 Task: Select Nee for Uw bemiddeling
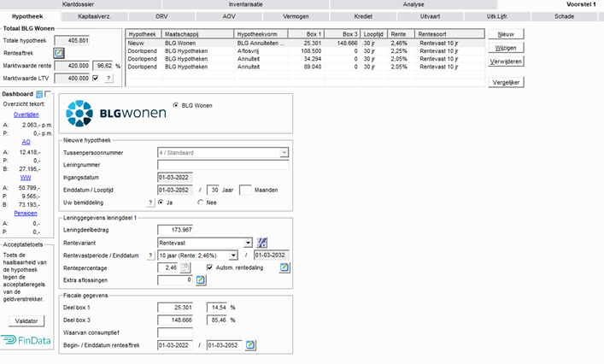click(x=200, y=203)
